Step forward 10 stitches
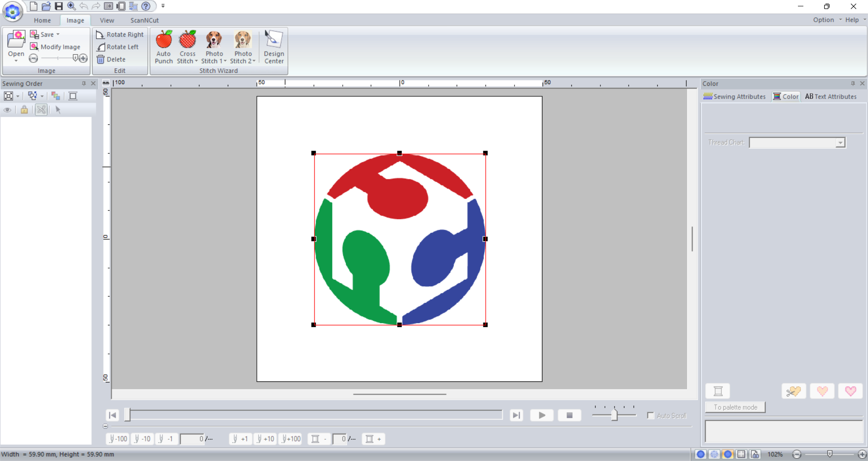 click(x=265, y=439)
